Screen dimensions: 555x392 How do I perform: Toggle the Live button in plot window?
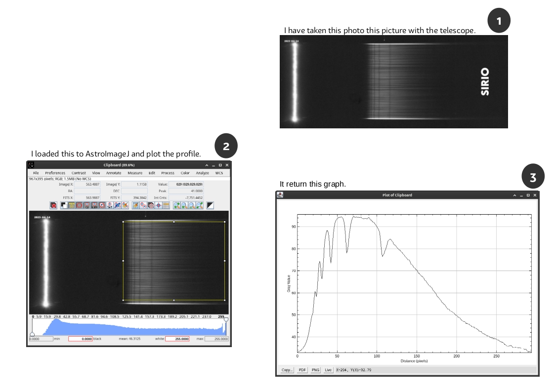coord(328,370)
